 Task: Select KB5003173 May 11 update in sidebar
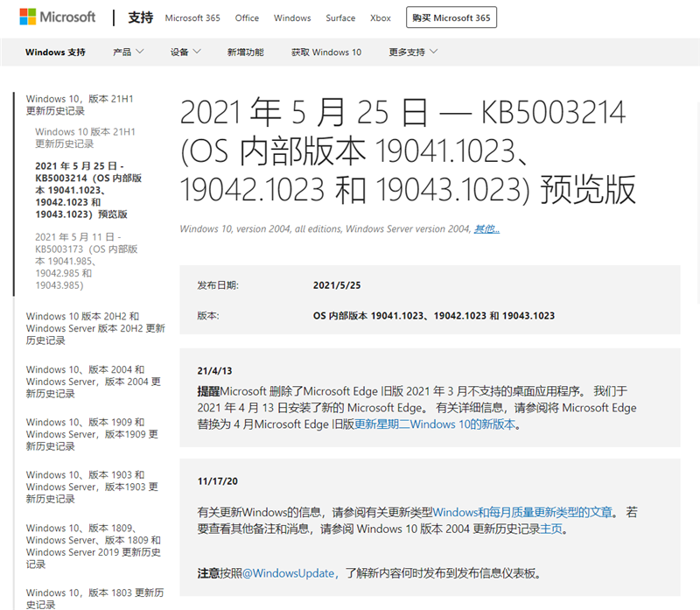click(86, 261)
